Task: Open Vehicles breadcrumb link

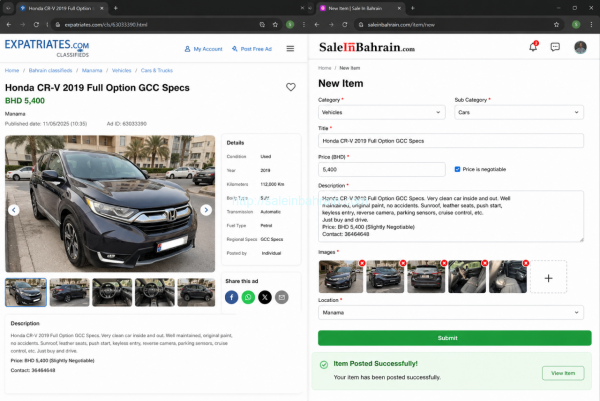Action: pos(121,70)
